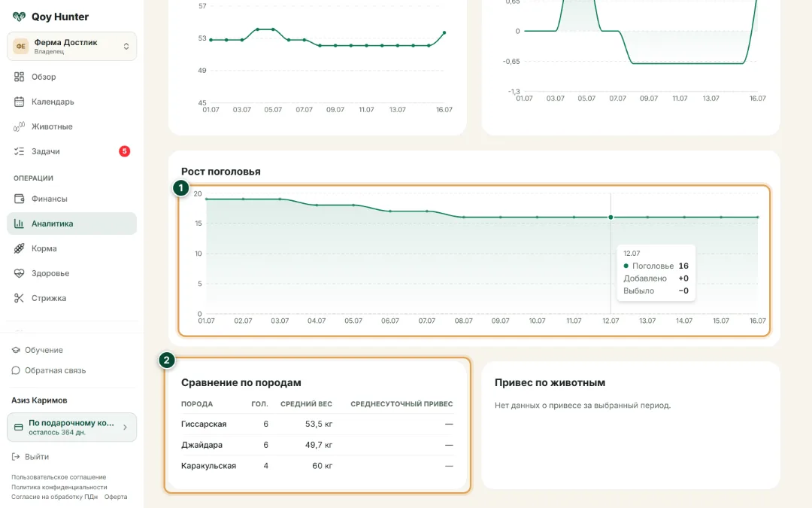The height and width of the screenshot is (508, 812).
Task: Click the Финансы wallet icon
Action: 19,199
